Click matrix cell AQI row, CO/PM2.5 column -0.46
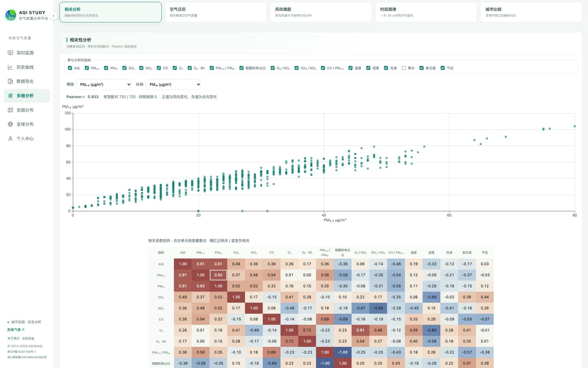The width and height of the screenshot is (588, 368). click(396, 264)
